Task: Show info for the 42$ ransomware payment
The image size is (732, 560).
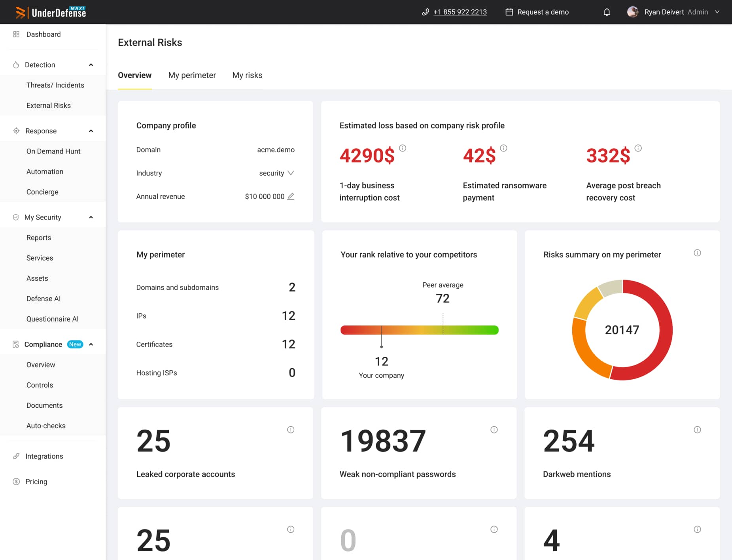Action: 503,148
